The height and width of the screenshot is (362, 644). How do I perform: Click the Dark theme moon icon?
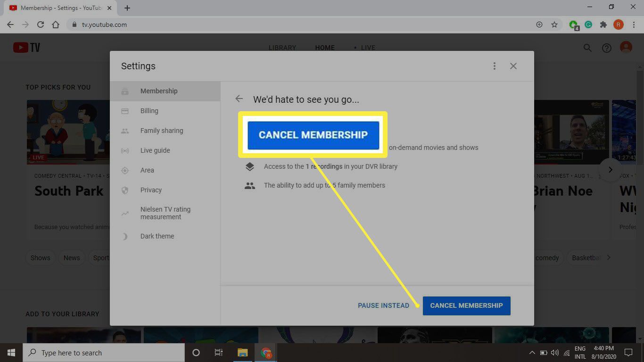(125, 236)
